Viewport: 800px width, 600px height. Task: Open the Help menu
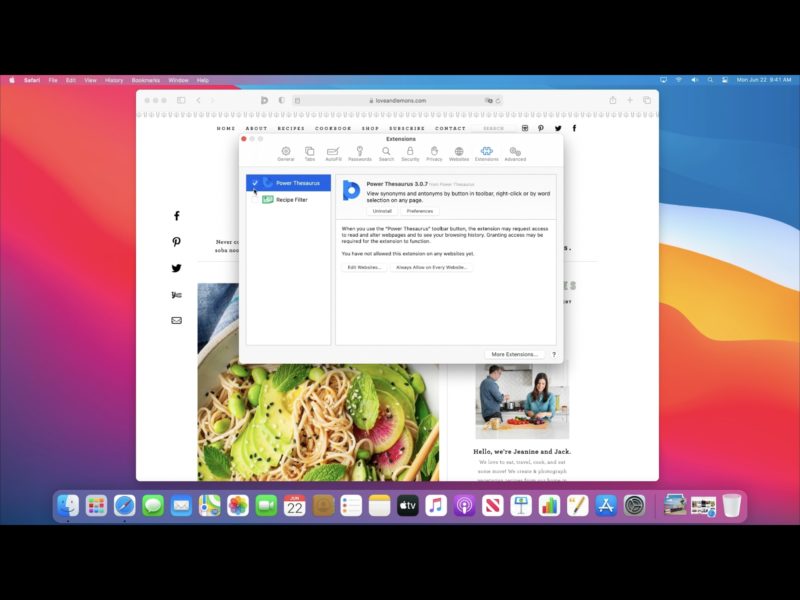pos(203,80)
